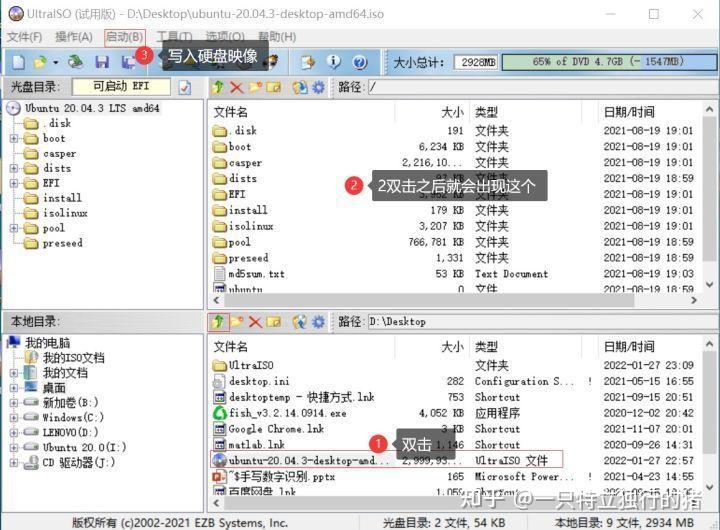
Task: Expand the 我的文档 tree node
Action: click(14, 372)
